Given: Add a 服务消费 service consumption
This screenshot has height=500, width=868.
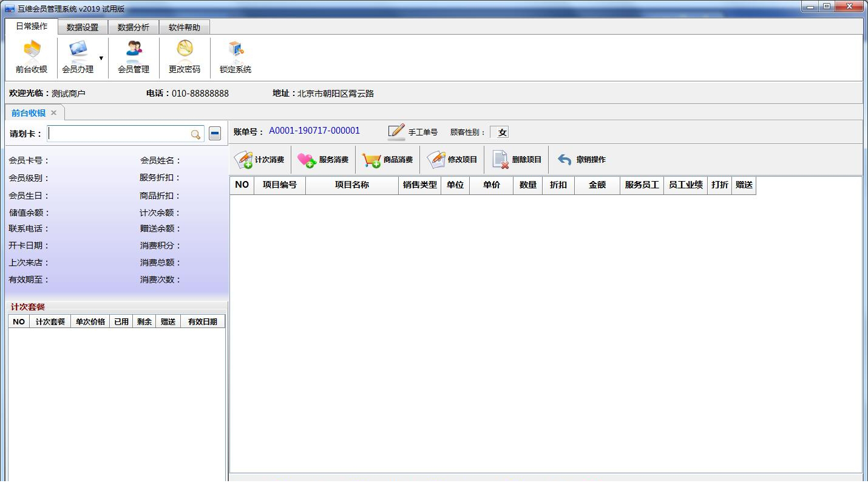Looking at the screenshot, I should click(x=324, y=160).
